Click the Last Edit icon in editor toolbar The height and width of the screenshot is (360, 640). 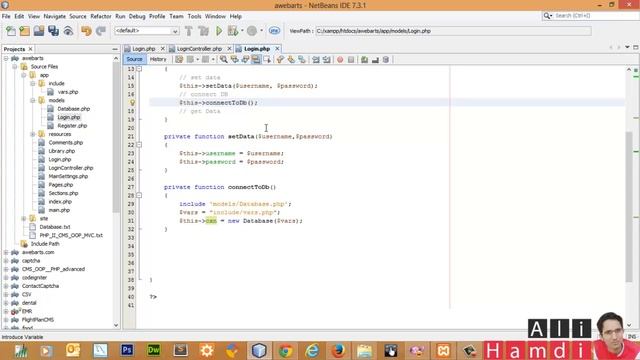point(179,60)
